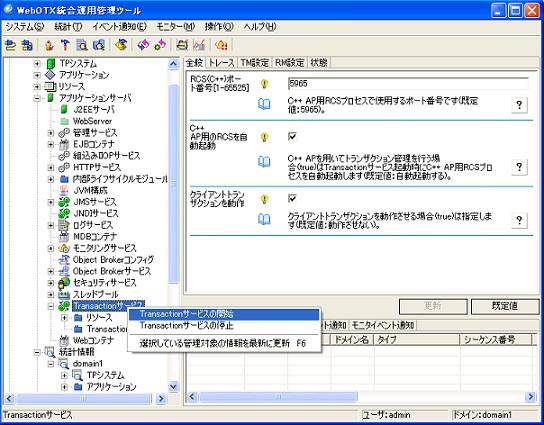Click the Transactionサービス tree icon
Viewport: 544px width, 425px height.
pyautogui.click(x=64, y=306)
